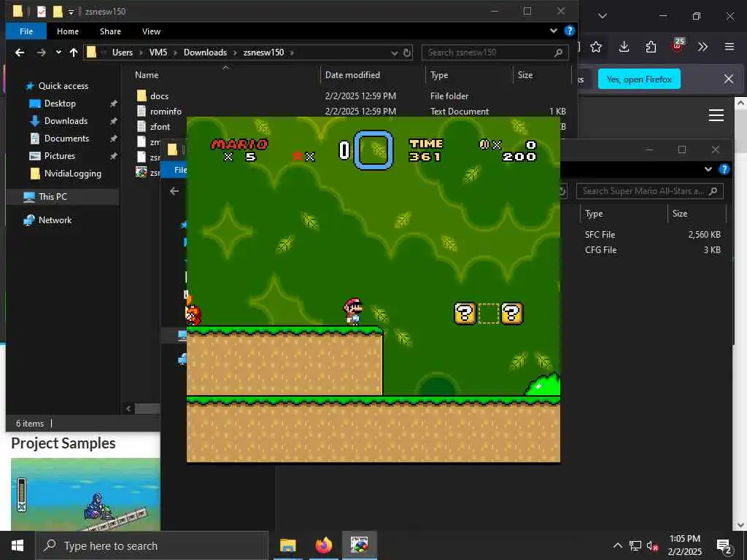Click back arrow in second Explorer window
This screenshot has height=560, width=747.
[174, 191]
